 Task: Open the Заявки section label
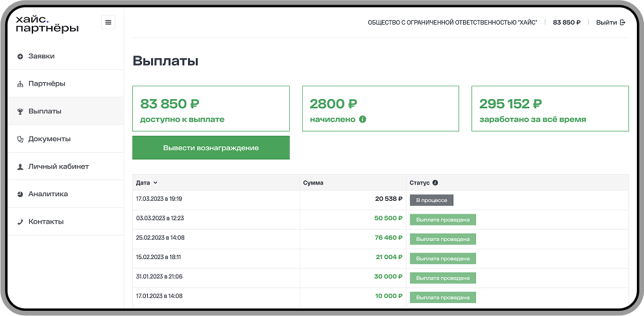pyautogui.click(x=42, y=56)
